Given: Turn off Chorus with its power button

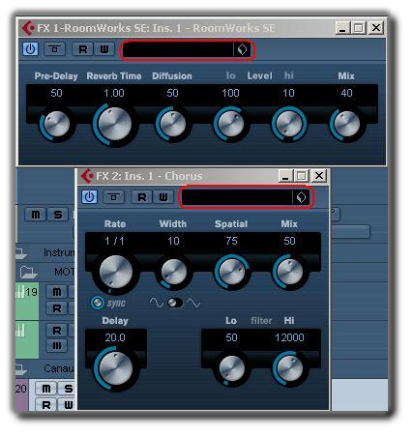Looking at the screenshot, I should click(89, 197).
